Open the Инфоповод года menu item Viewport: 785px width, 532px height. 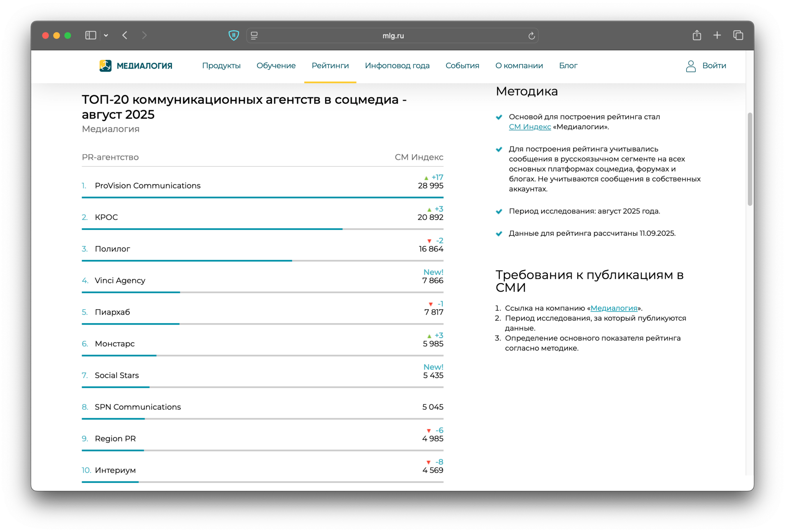tap(397, 66)
